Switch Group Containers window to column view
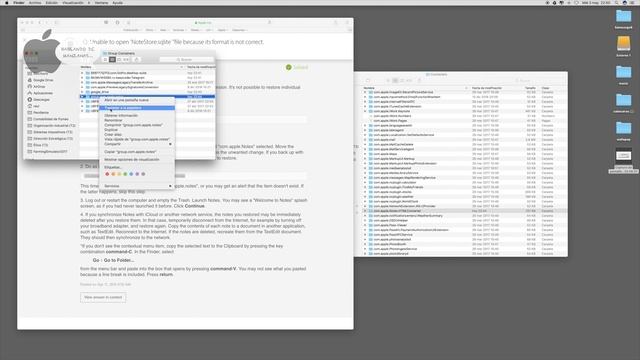Image resolution: width=640 pixels, height=360 pixels. [x=119, y=60]
